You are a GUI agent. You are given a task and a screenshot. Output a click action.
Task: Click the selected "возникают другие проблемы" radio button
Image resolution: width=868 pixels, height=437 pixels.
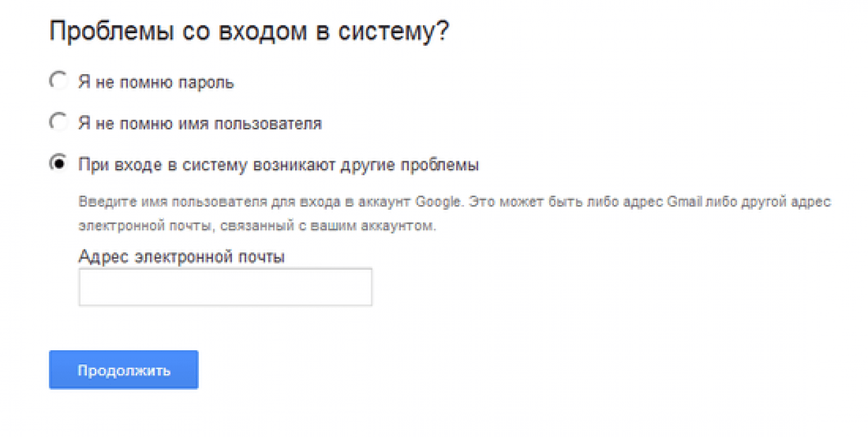click(x=58, y=164)
